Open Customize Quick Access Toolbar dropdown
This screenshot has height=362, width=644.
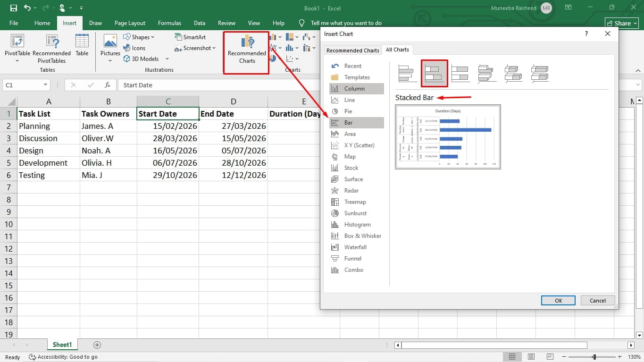click(x=81, y=8)
